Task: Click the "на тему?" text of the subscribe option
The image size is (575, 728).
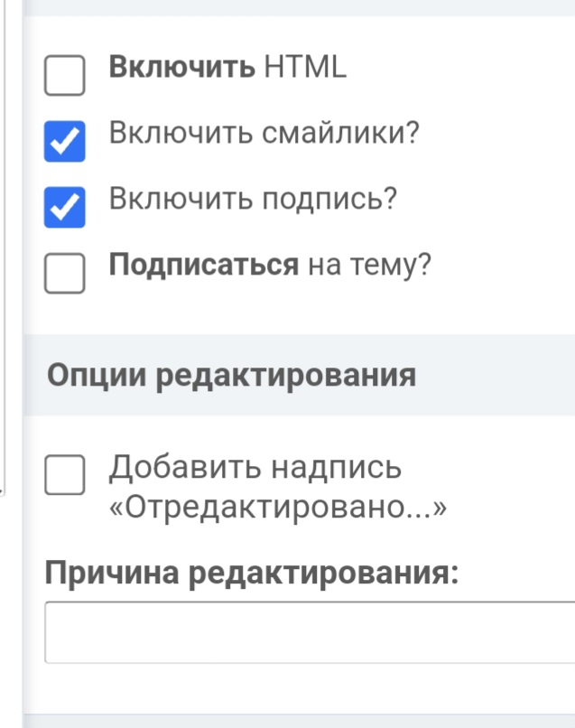Action: pos(369,266)
